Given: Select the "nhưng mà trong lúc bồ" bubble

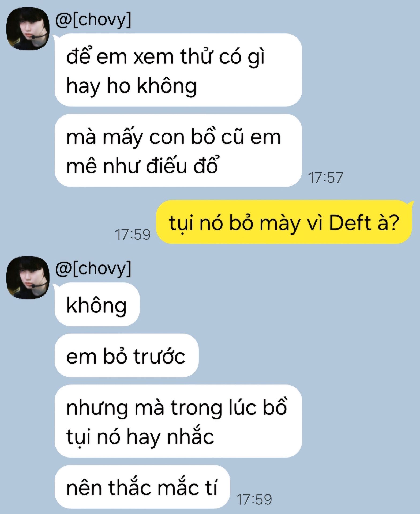Looking at the screenshot, I should tap(178, 421).
